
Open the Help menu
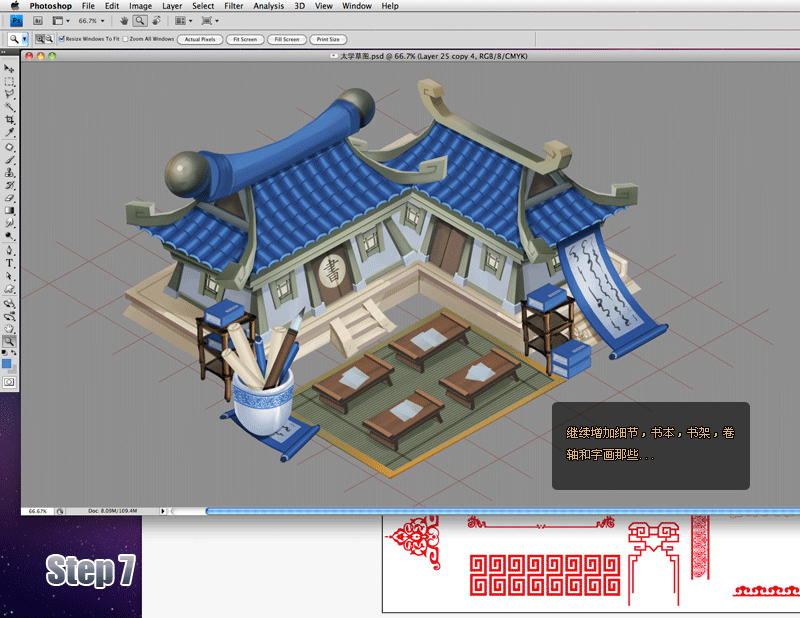coord(390,6)
